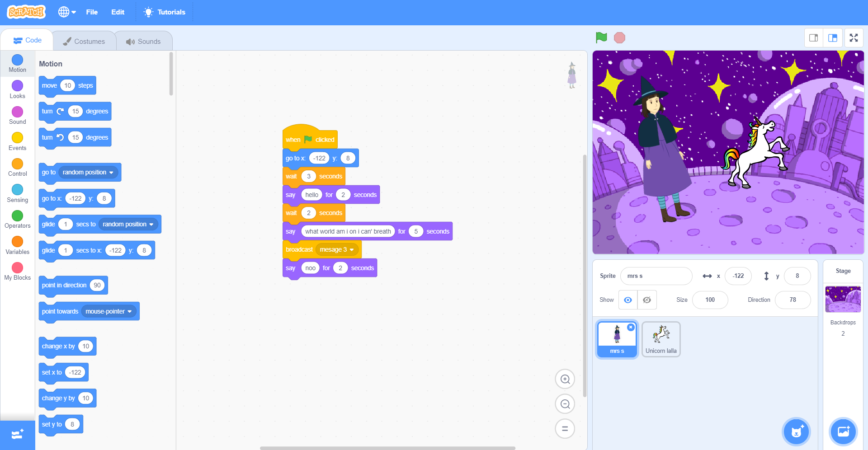Viewport: 868px width, 450px height.
Task: Reset workspace zoom with equals button
Action: pyautogui.click(x=565, y=429)
